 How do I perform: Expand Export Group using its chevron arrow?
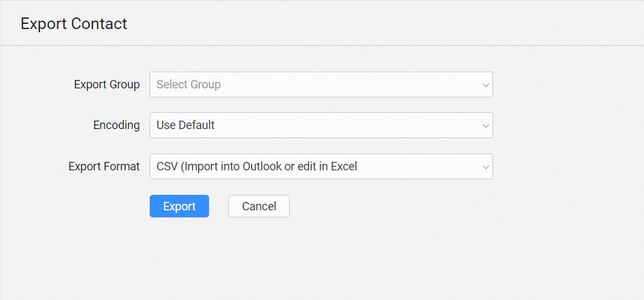point(485,85)
